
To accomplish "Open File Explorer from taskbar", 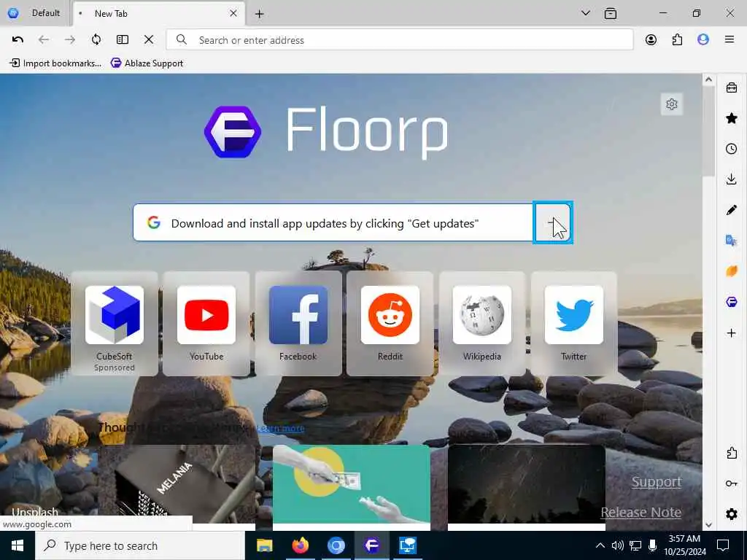I will 264,545.
